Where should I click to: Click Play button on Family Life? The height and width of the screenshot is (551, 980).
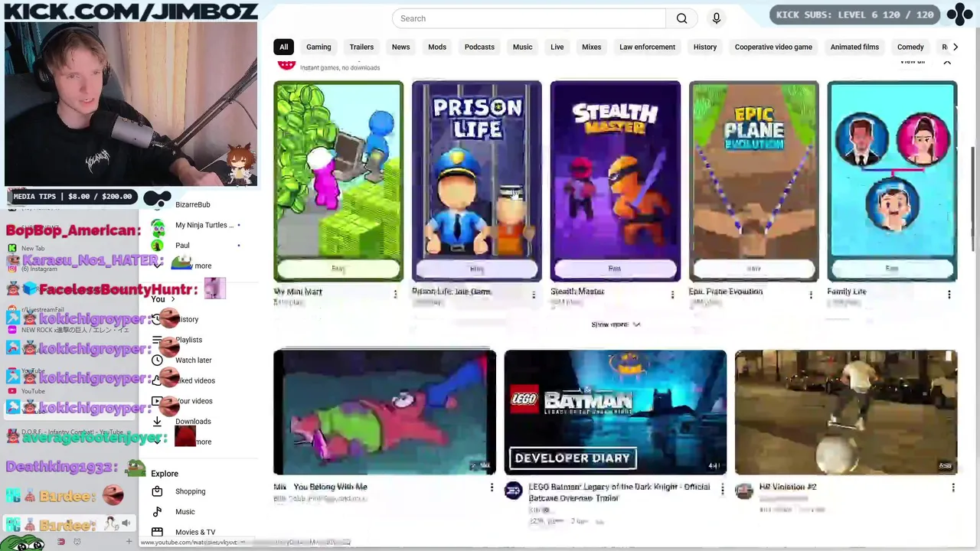(x=892, y=269)
